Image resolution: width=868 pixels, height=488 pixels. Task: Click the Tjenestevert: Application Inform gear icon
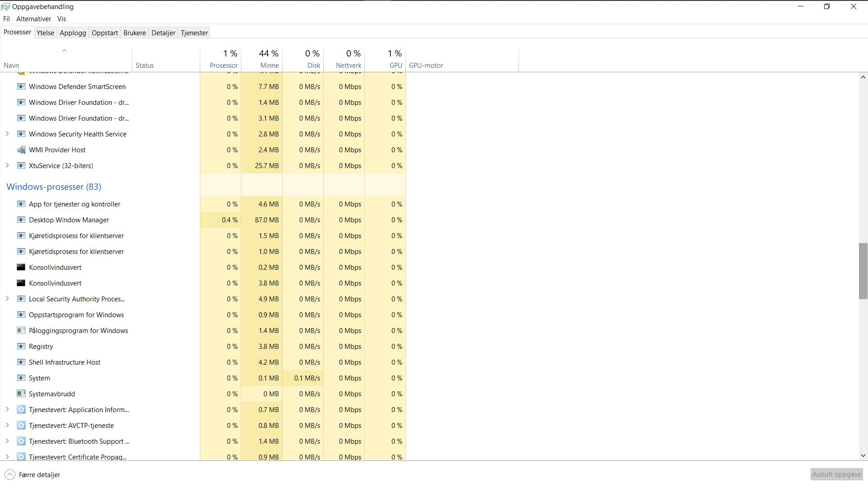click(x=21, y=409)
